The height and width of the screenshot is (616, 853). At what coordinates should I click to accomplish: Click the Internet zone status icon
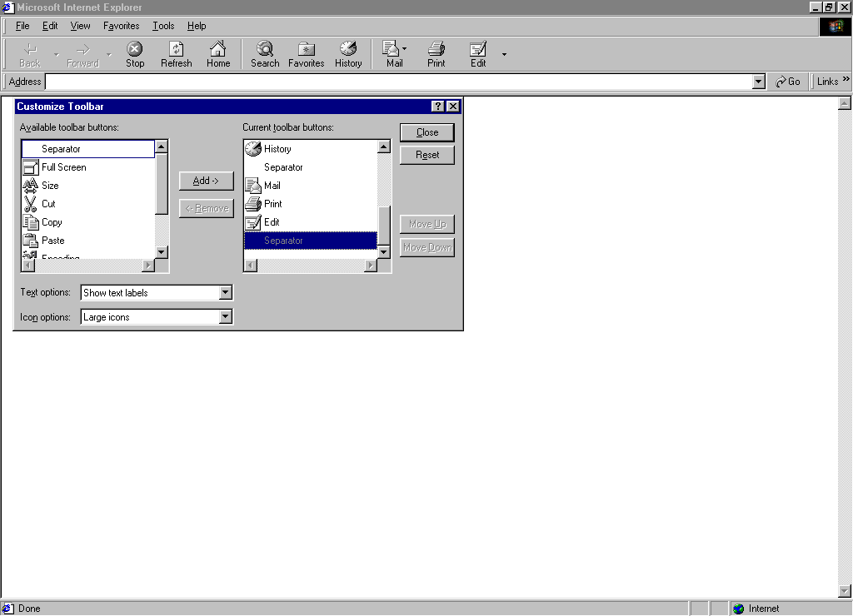tap(738, 609)
